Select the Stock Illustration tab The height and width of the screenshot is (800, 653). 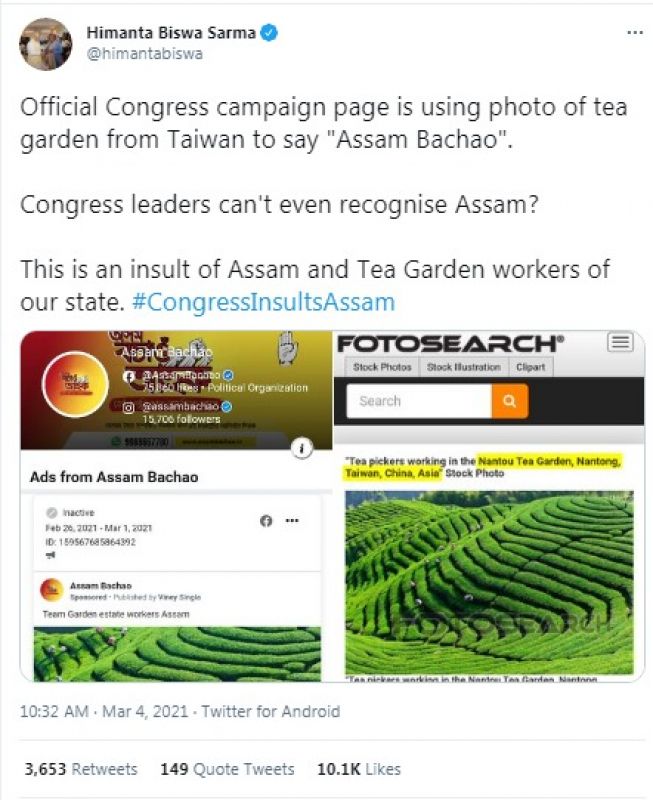(x=464, y=367)
